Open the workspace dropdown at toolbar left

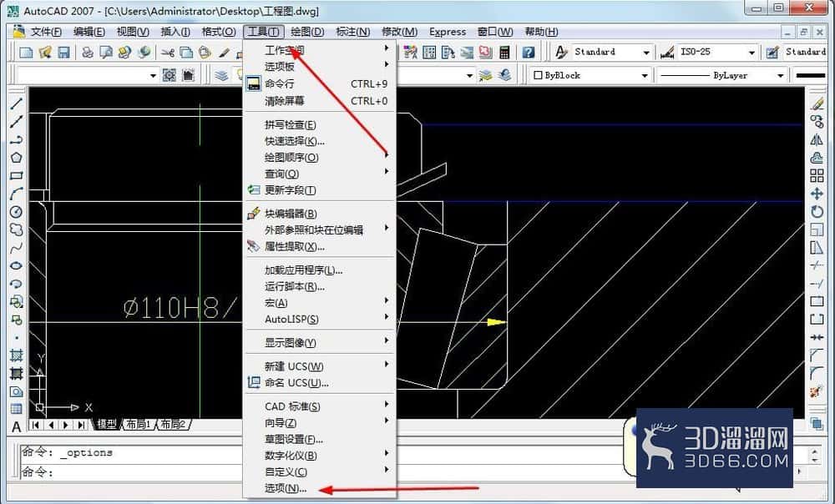tap(154, 76)
